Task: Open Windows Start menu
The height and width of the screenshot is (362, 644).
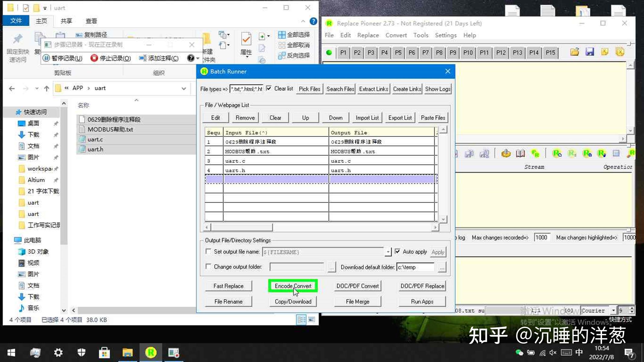Action: (x=11, y=353)
